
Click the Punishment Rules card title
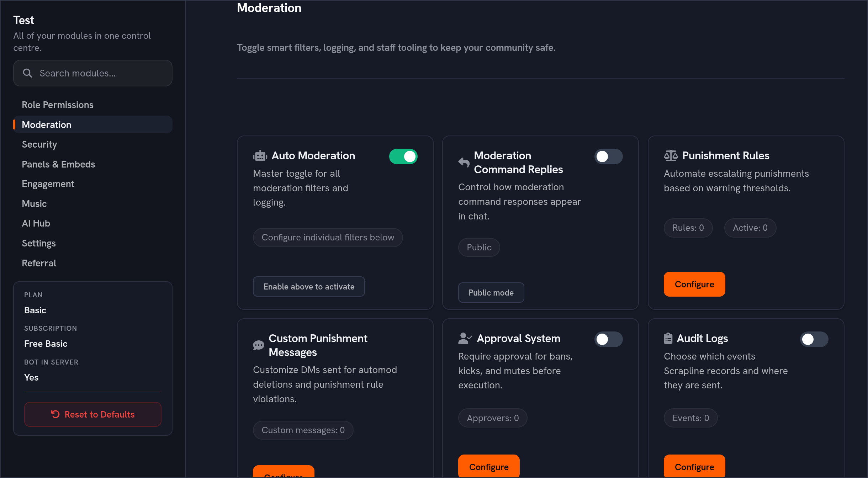[726, 156]
